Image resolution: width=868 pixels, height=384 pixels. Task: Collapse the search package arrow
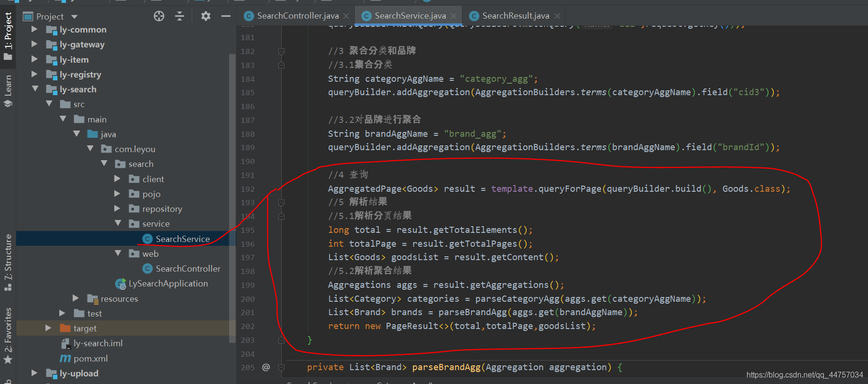click(x=104, y=164)
